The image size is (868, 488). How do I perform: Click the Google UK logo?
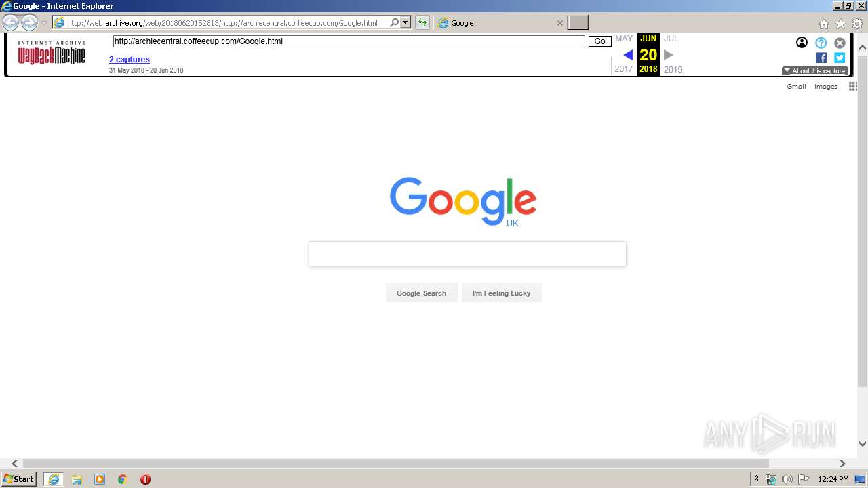463,201
